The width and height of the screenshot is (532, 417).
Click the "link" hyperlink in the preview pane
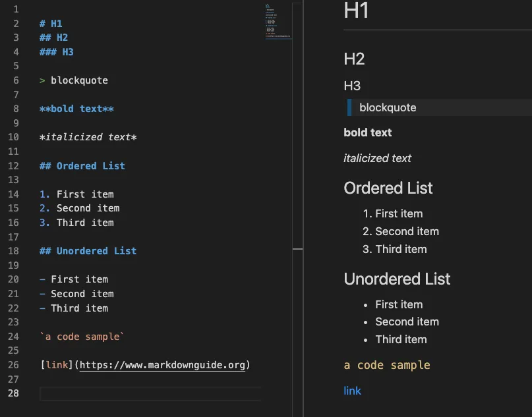352,391
